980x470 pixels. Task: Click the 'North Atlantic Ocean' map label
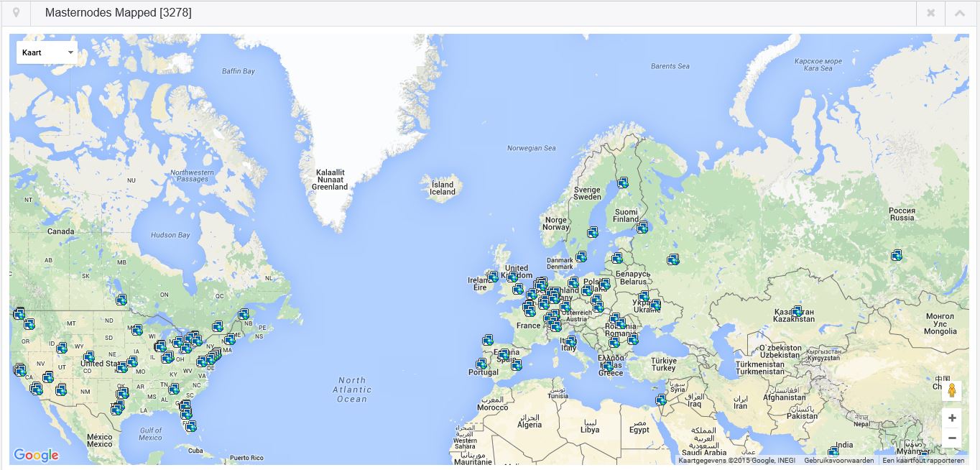coord(352,390)
